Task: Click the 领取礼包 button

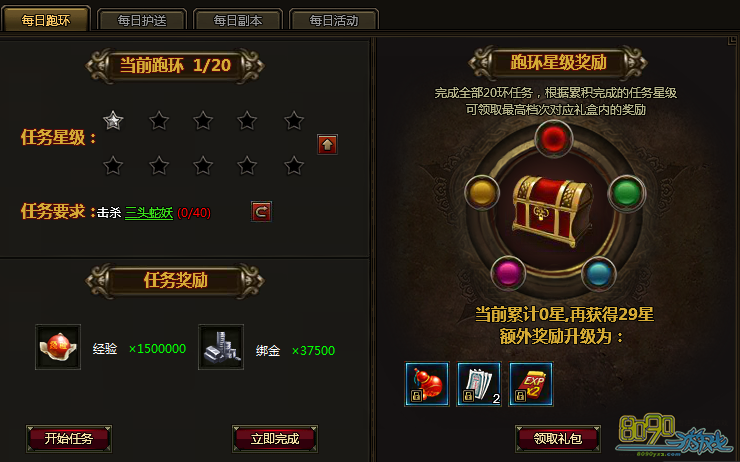Action: tap(558, 439)
